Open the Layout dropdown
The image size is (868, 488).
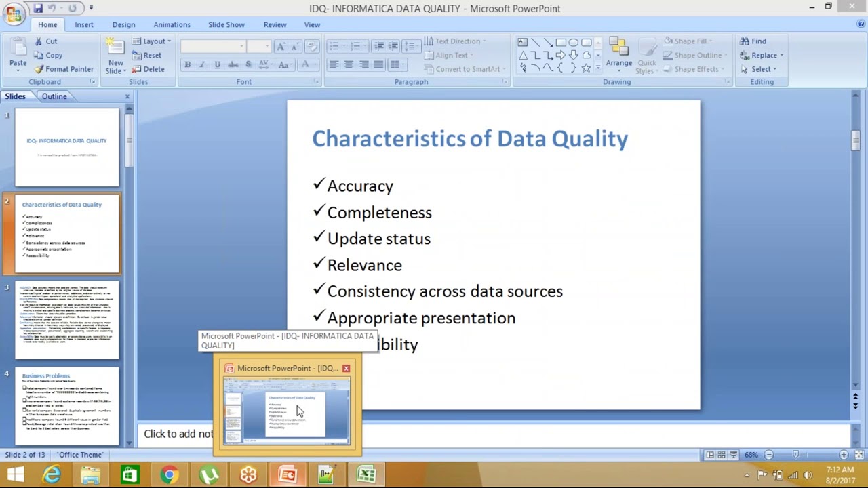pos(151,41)
